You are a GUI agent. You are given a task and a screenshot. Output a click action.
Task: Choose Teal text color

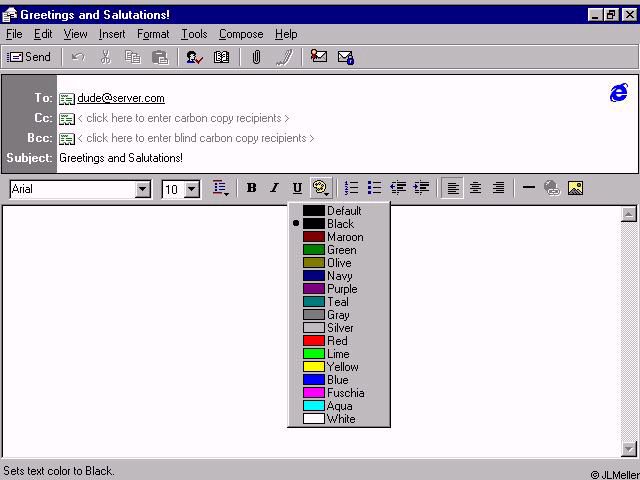coord(339,302)
